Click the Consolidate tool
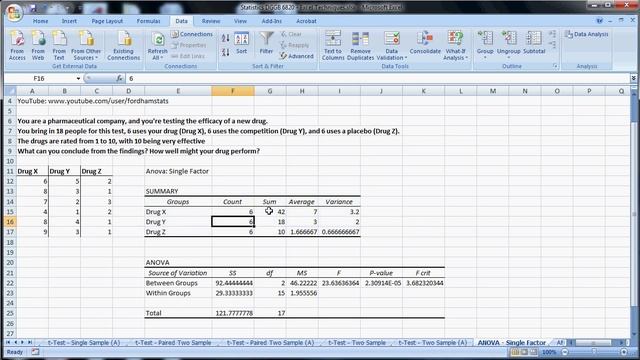640x360 pixels. click(425, 43)
